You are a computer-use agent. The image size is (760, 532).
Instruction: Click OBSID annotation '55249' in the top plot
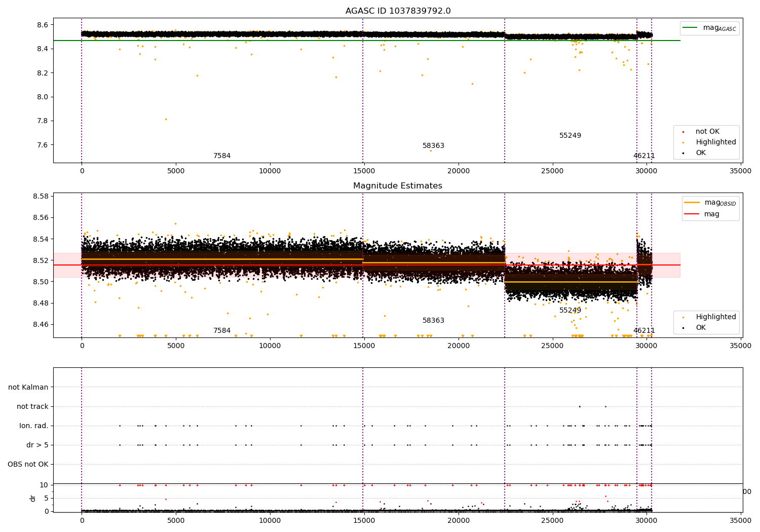(570, 136)
